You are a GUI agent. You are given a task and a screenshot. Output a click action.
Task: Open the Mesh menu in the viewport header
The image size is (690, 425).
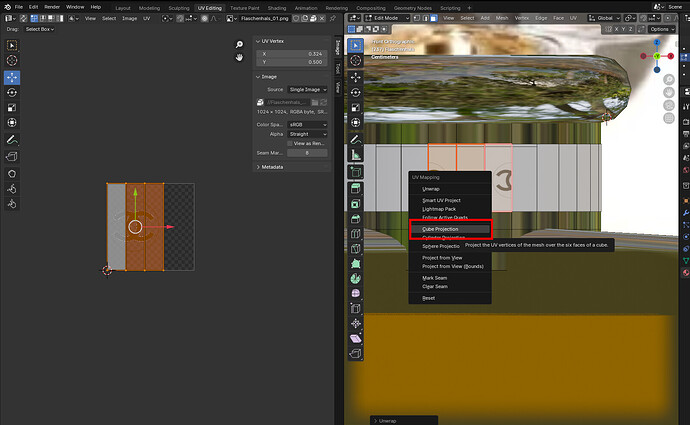point(502,18)
